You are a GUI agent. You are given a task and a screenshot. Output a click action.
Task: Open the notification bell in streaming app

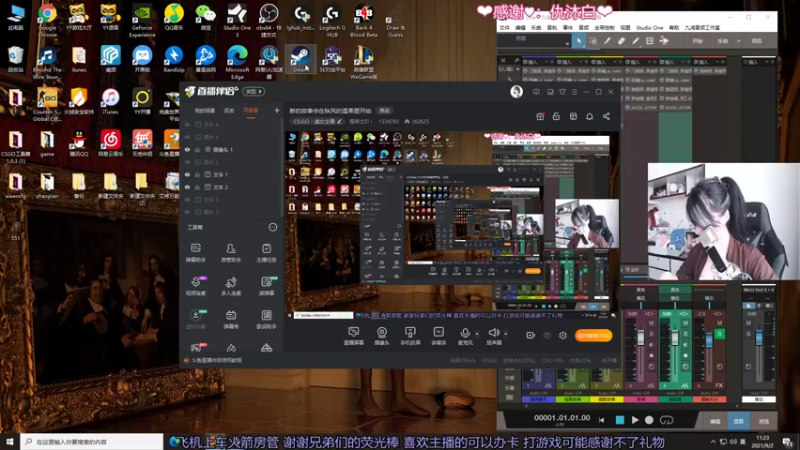coord(589,116)
